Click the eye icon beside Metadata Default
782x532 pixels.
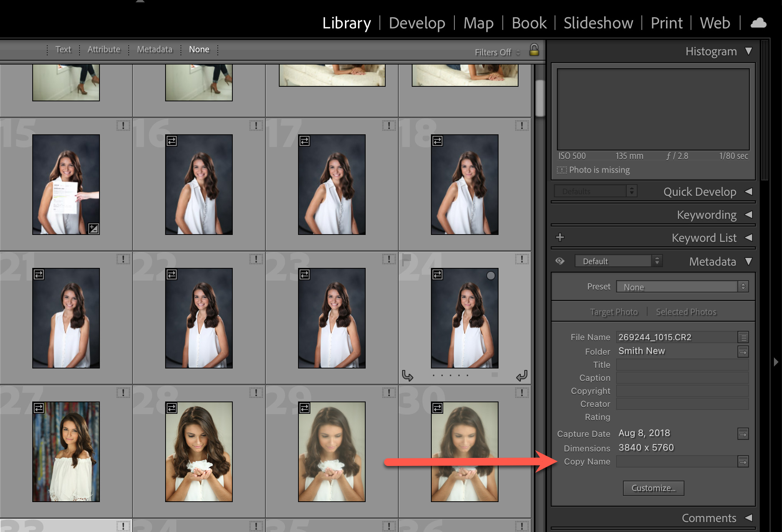coord(560,261)
